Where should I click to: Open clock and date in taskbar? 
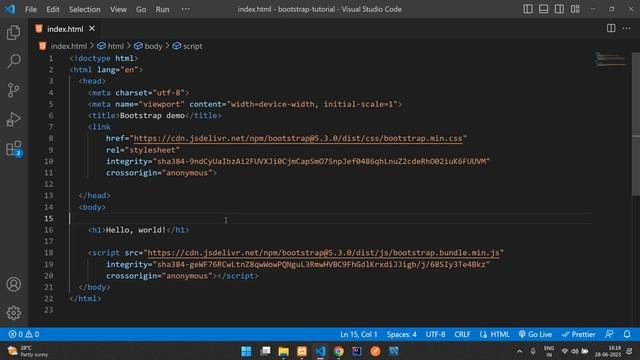[608, 351]
